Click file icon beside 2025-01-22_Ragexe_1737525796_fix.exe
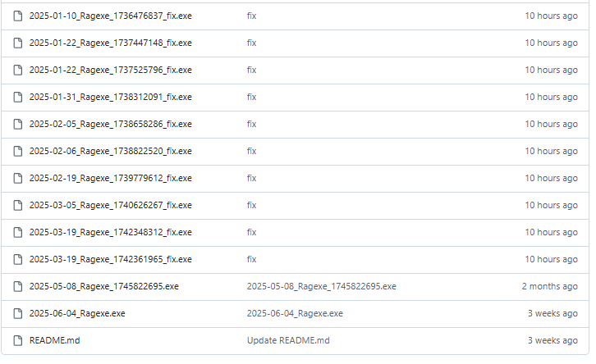 pyautogui.click(x=18, y=71)
